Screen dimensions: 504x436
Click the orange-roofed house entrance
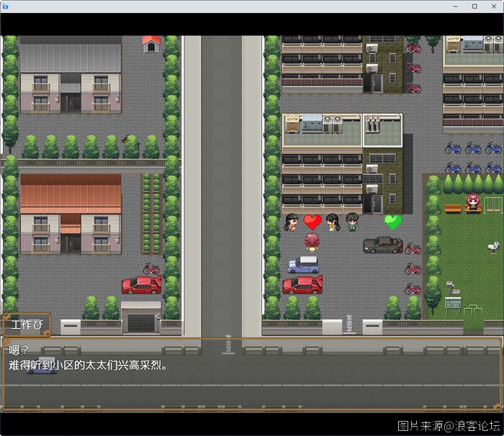click(x=71, y=242)
